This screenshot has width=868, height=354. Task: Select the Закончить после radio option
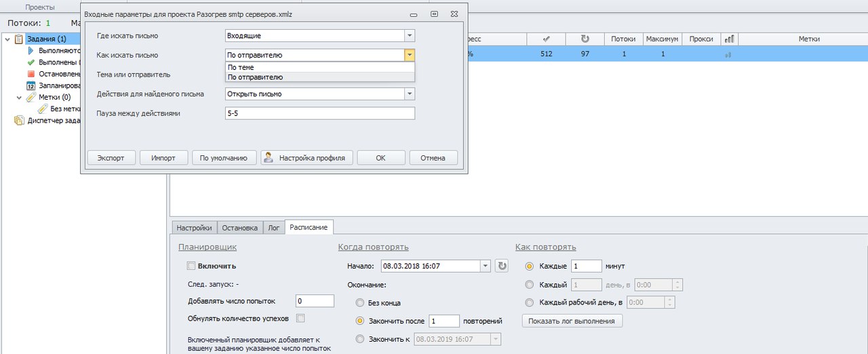click(x=359, y=321)
